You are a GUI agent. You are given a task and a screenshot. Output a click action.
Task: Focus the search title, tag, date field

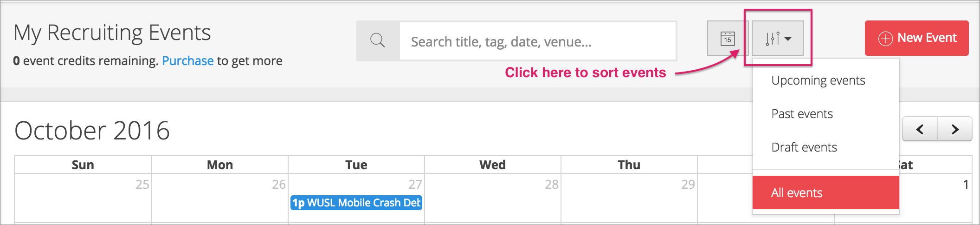click(x=537, y=42)
